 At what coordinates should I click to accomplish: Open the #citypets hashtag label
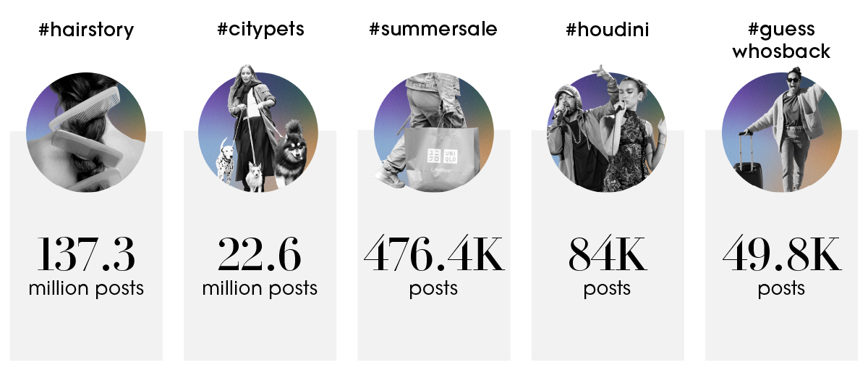(x=259, y=31)
